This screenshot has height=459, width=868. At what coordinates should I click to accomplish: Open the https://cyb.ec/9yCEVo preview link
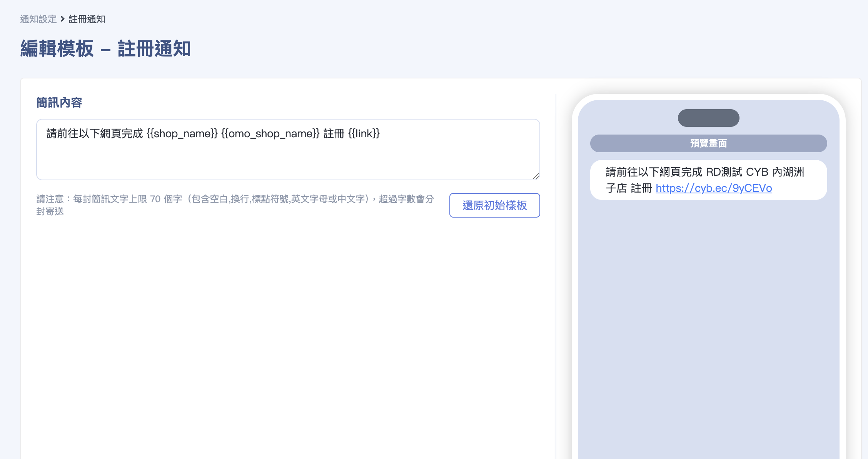pos(714,188)
